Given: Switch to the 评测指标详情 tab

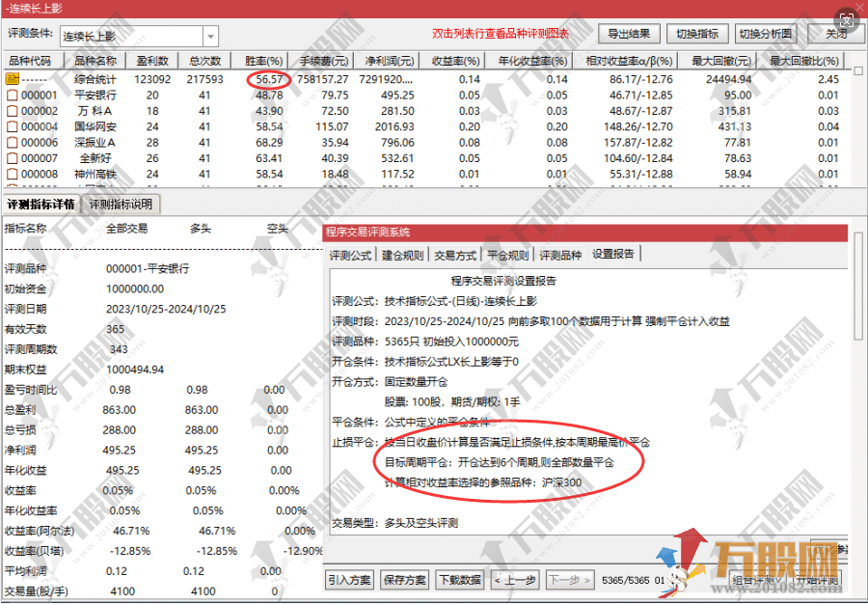Looking at the screenshot, I should tap(41, 205).
